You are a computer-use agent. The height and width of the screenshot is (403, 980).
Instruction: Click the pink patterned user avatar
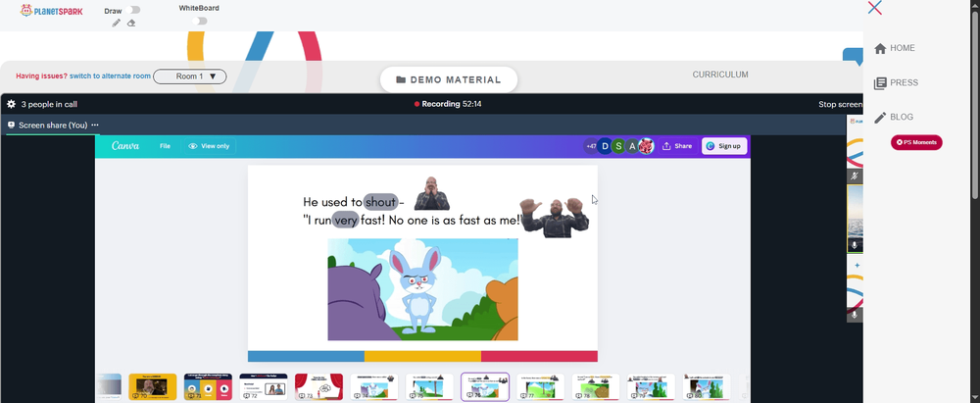point(646,146)
